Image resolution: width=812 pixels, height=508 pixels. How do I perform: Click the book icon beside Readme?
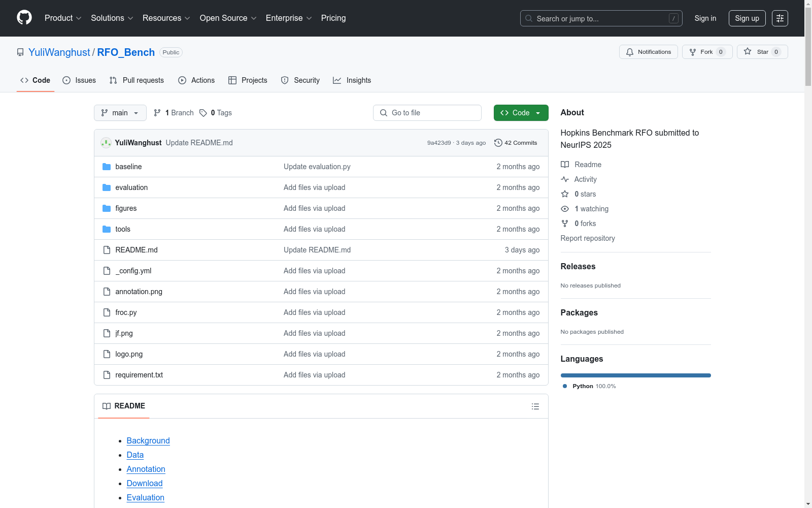pos(565,165)
